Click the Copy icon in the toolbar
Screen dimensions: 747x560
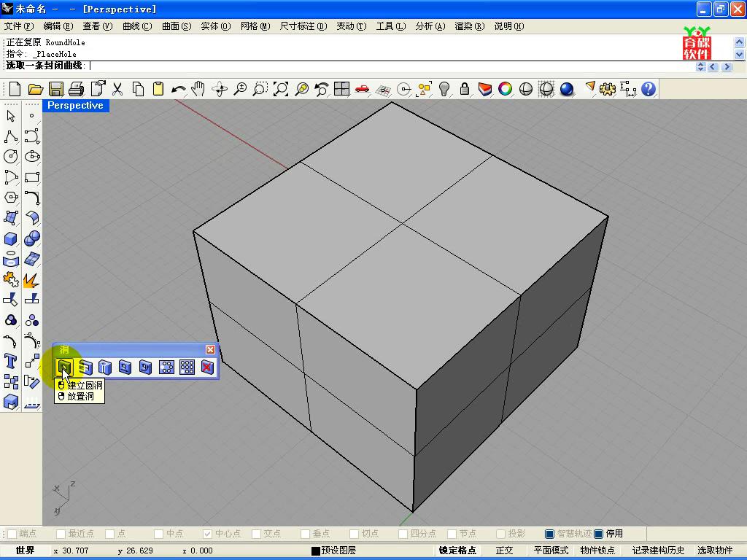[138, 89]
